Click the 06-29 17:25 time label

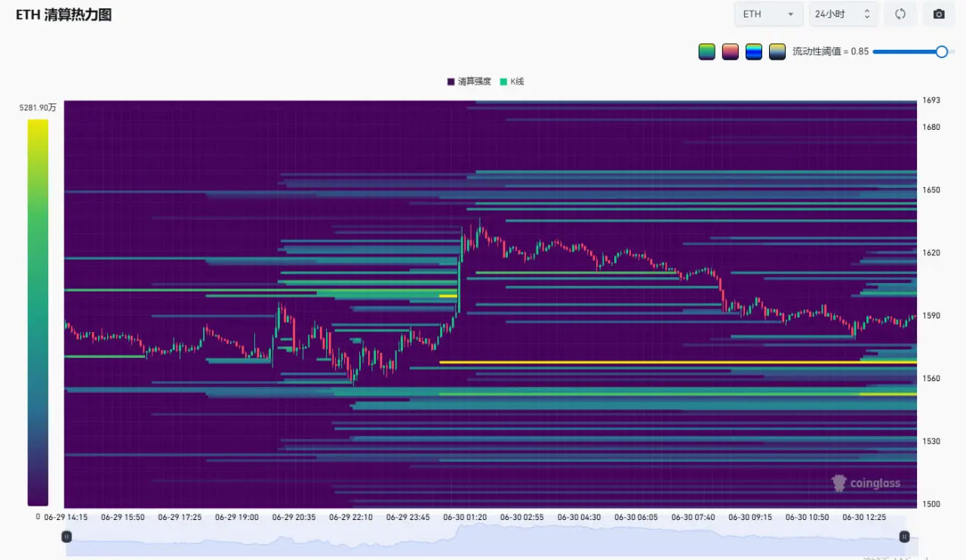tap(180, 517)
